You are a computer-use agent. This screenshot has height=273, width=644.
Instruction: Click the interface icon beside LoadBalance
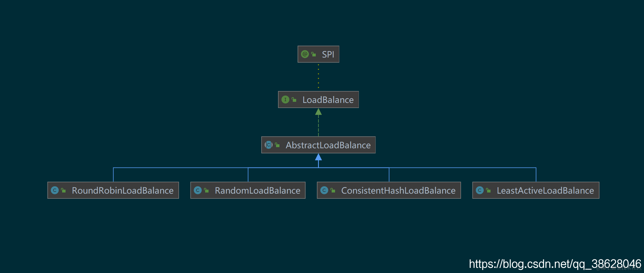[x=285, y=100]
